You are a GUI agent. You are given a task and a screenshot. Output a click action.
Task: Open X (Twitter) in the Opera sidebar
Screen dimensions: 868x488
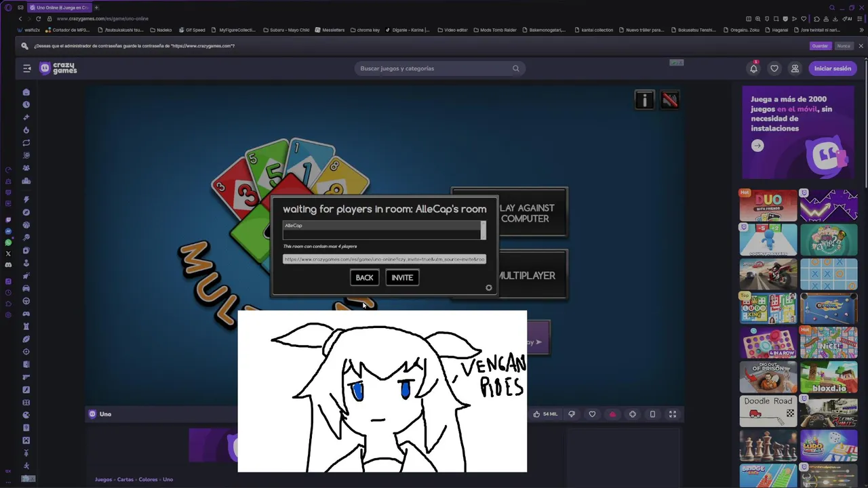coord(8,254)
